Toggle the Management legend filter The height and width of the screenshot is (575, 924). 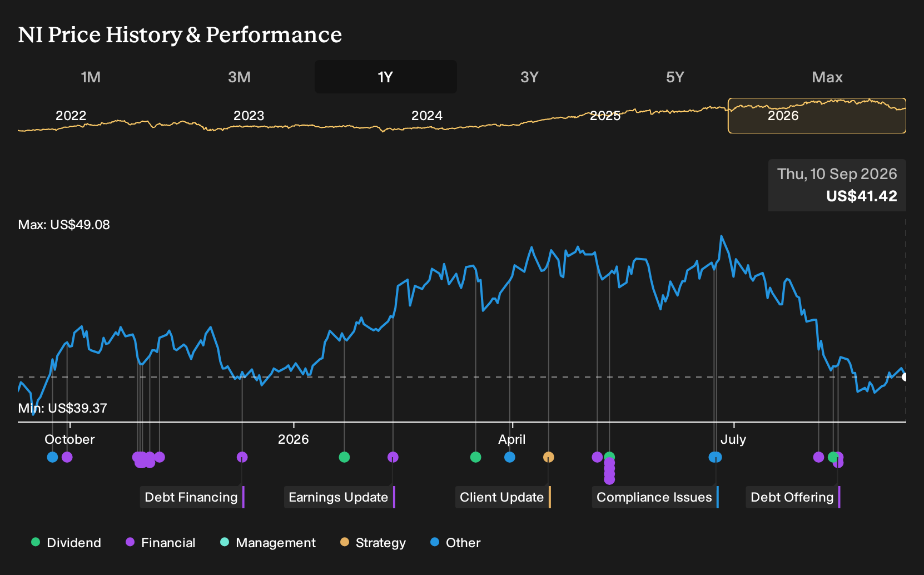click(x=268, y=543)
